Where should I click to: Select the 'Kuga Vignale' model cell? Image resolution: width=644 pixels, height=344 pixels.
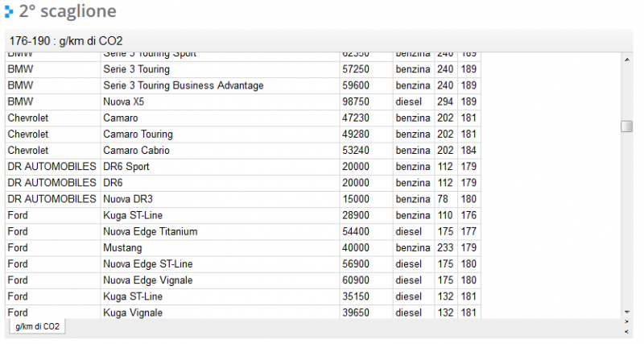(x=220, y=312)
